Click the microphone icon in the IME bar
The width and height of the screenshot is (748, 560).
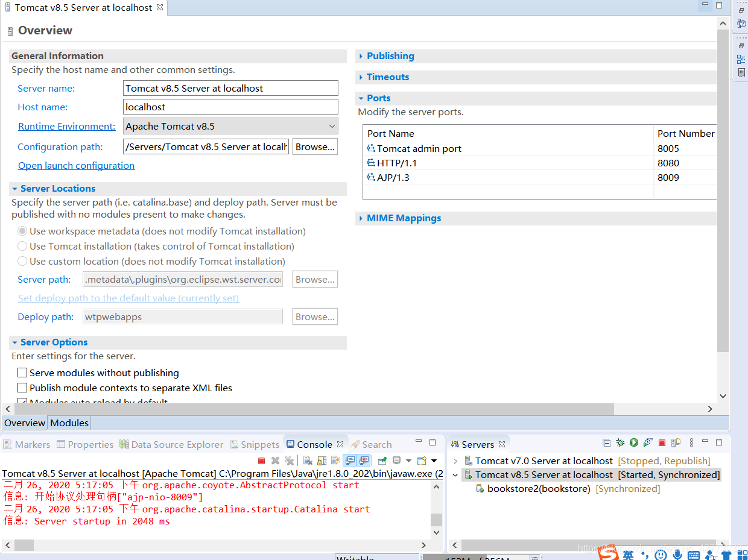click(677, 555)
